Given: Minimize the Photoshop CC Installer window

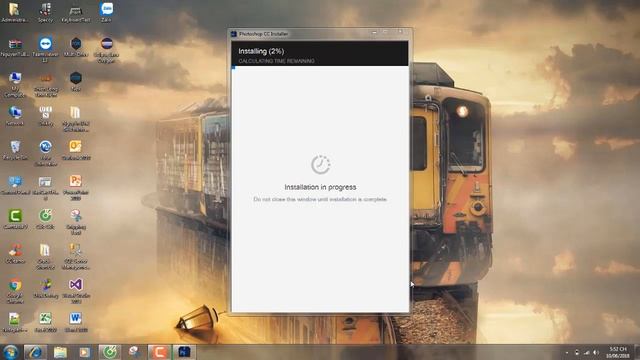Looking at the screenshot, I should coord(374,33).
